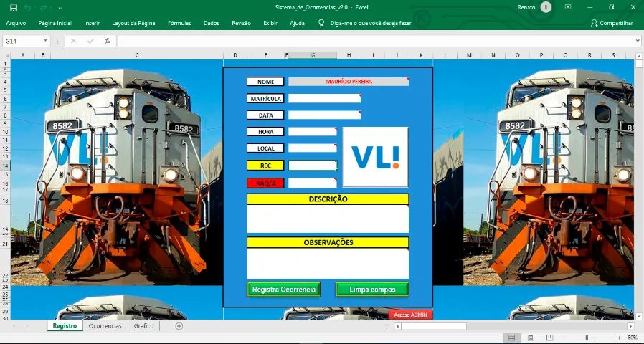The height and width of the screenshot is (344, 644).
Task: Click the red Acesso ADMIN button
Action: pyautogui.click(x=410, y=315)
